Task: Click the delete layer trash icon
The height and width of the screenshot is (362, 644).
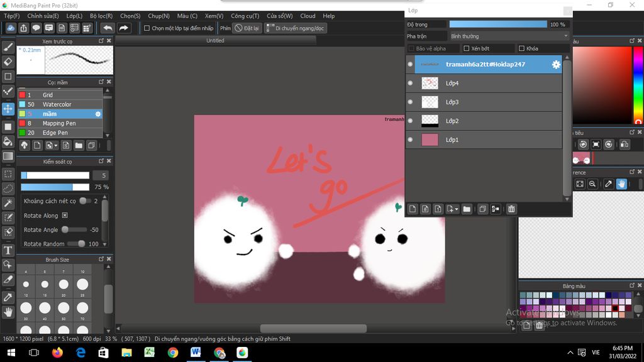Action: pos(511,209)
